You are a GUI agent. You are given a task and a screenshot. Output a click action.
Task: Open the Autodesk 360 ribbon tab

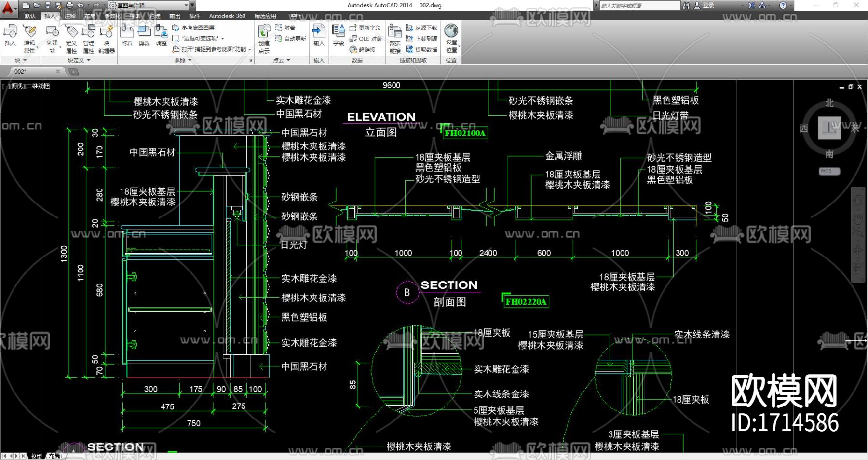pos(227,16)
